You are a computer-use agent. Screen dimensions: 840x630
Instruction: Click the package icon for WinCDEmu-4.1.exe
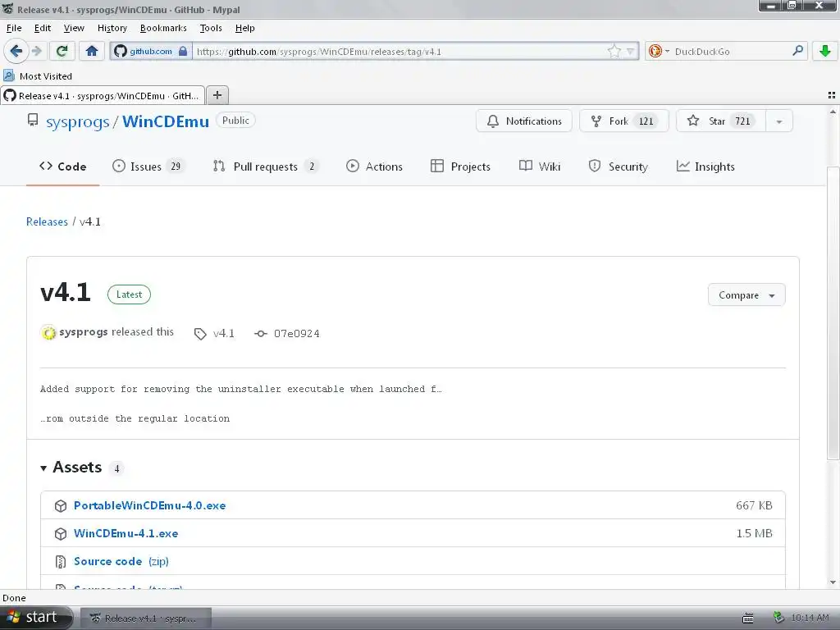tap(61, 533)
